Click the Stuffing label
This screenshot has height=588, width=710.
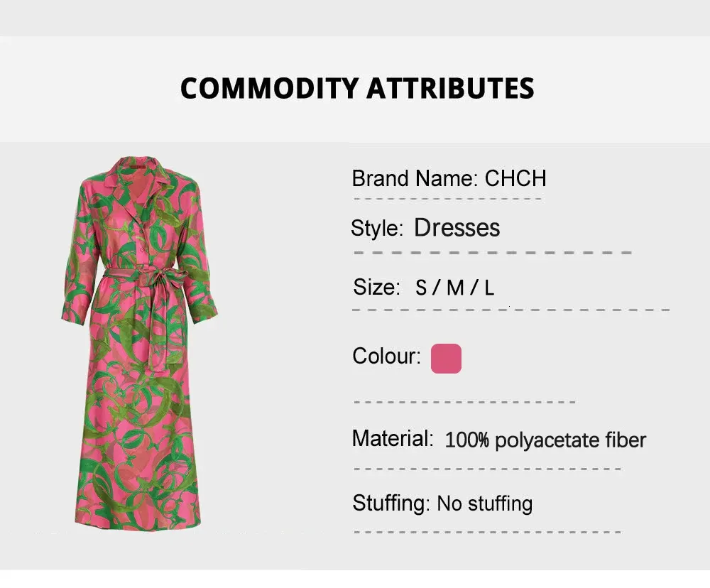(x=390, y=503)
